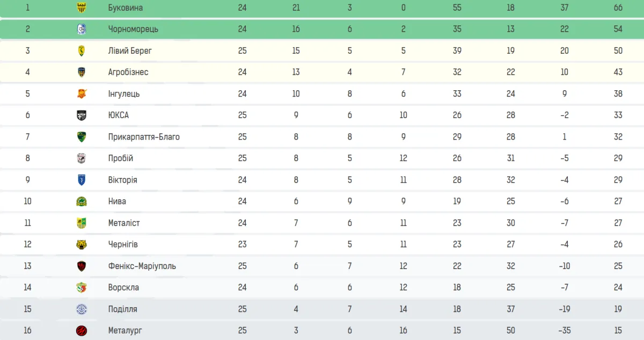Click the Прикарпаття-Благо club badge
Viewport: 644px width, 340px height.
click(82, 136)
